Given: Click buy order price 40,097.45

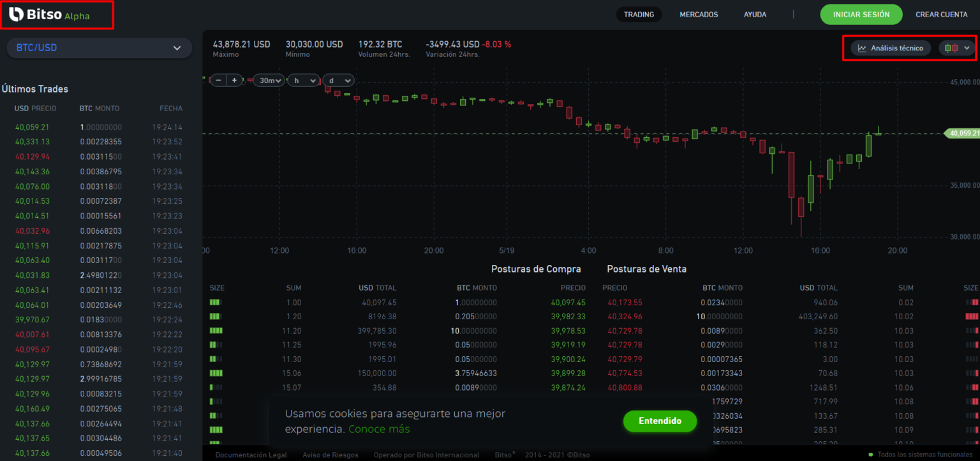Looking at the screenshot, I should click(568, 303).
